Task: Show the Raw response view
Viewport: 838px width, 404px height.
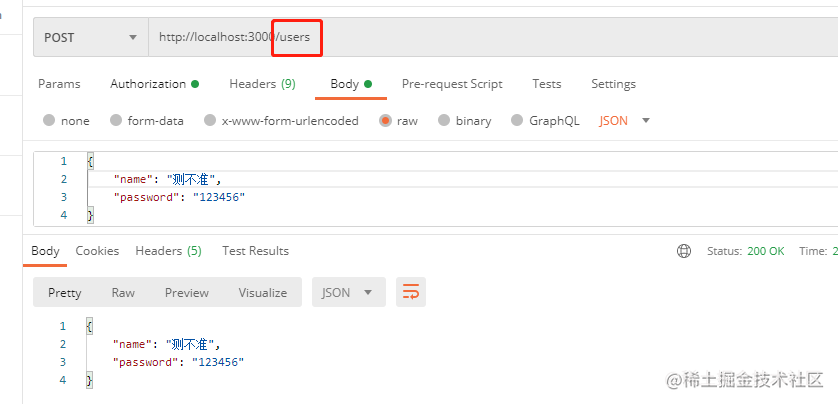Action: [x=123, y=292]
